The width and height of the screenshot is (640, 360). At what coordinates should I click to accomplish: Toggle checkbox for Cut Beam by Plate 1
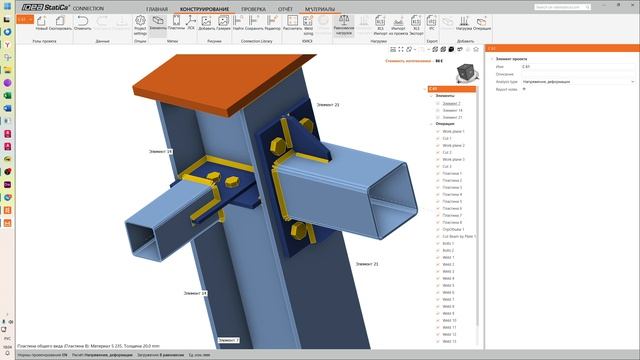click(438, 236)
